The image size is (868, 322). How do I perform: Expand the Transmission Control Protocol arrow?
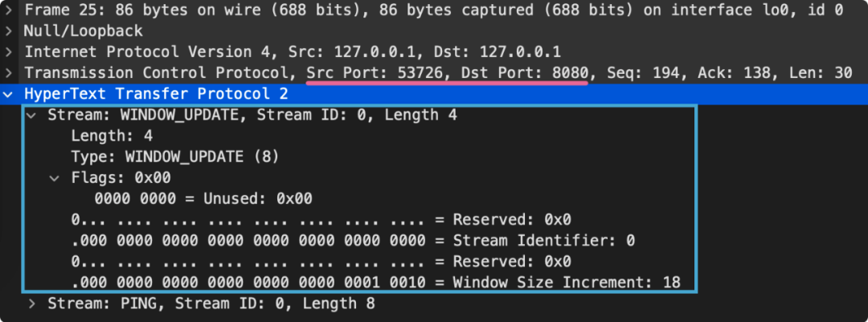tap(9, 73)
